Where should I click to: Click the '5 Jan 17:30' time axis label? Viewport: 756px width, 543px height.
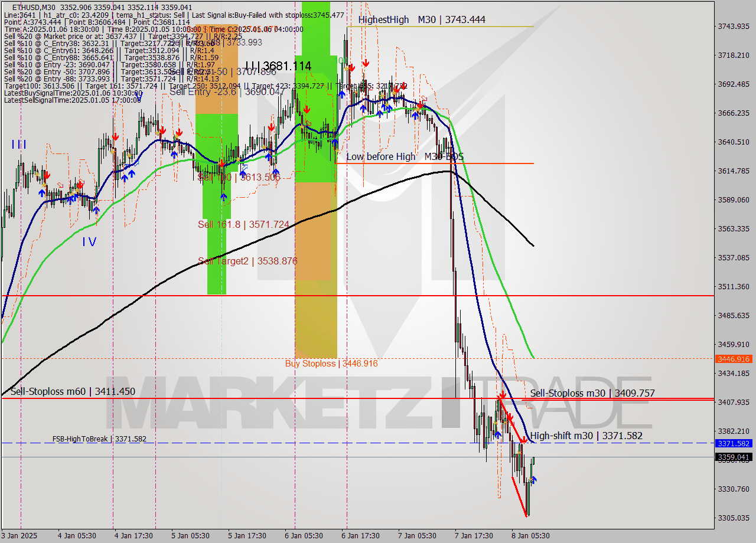tap(247, 536)
